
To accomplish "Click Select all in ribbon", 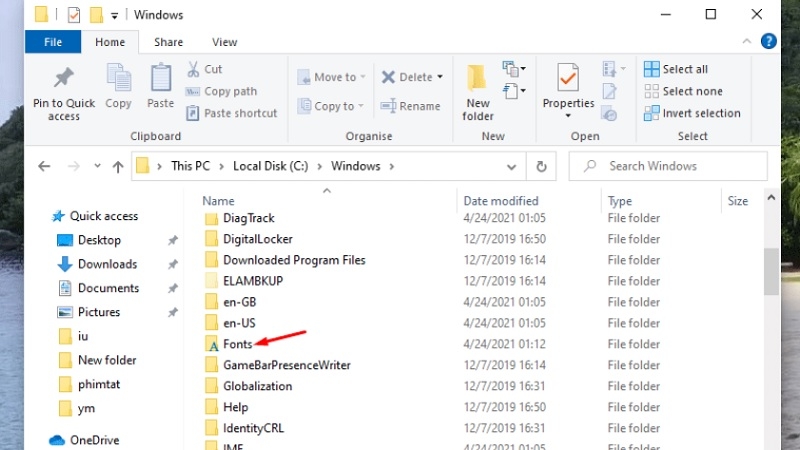I will point(676,69).
